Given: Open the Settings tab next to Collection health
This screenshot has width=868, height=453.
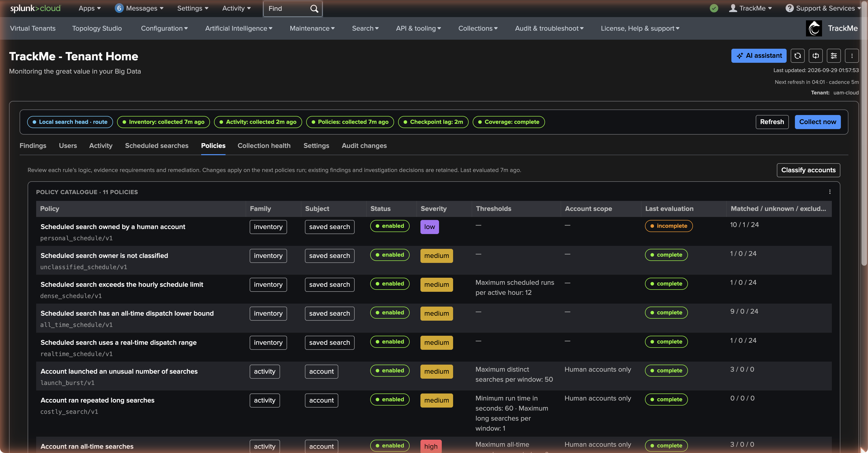Looking at the screenshot, I should pos(316,146).
